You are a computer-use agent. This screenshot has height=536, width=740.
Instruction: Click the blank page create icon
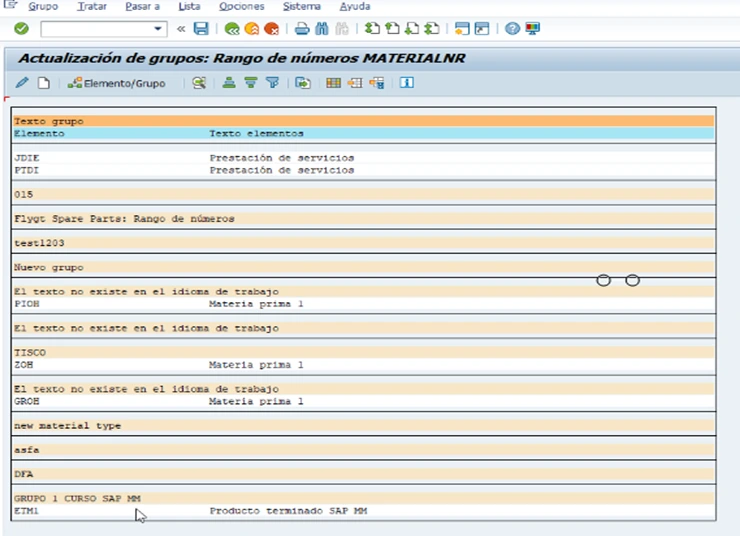point(43,83)
